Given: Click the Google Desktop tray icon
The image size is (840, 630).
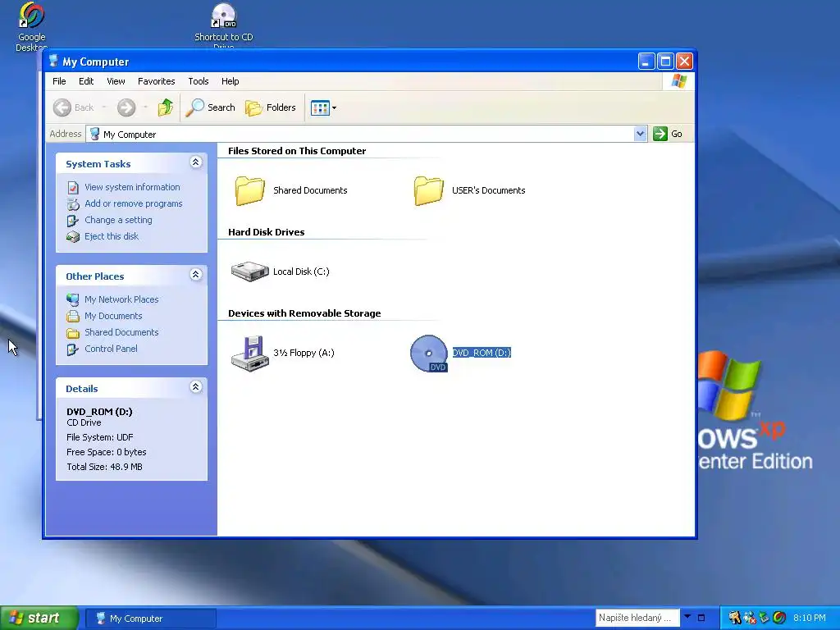Looking at the screenshot, I should coord(779,618).
